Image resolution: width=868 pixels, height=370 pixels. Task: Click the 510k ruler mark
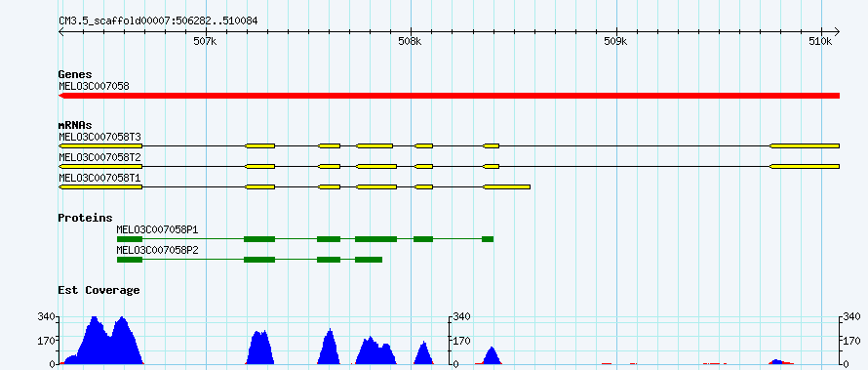821,41
